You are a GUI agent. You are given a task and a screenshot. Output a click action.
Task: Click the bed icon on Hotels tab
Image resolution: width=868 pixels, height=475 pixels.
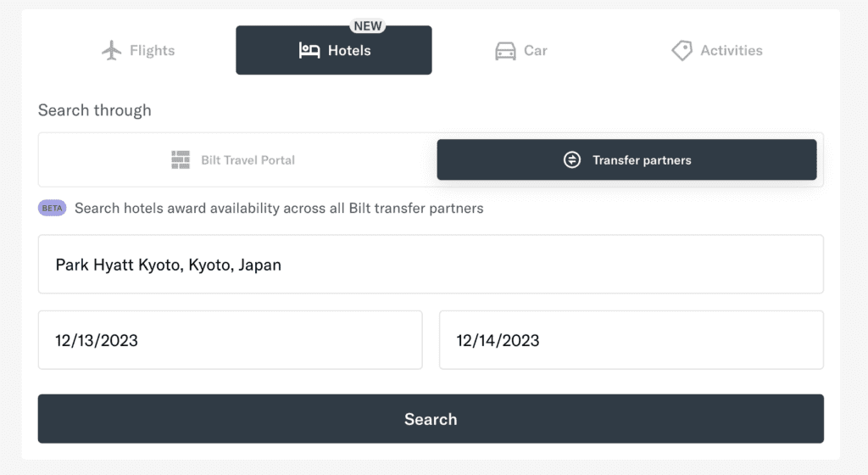pyautogui.click(x=309, y=51)
